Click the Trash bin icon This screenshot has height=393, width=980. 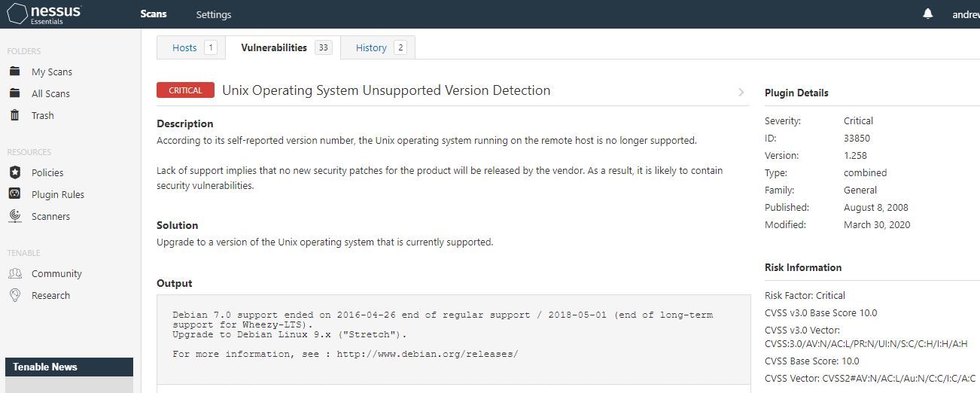coord(14,115)
